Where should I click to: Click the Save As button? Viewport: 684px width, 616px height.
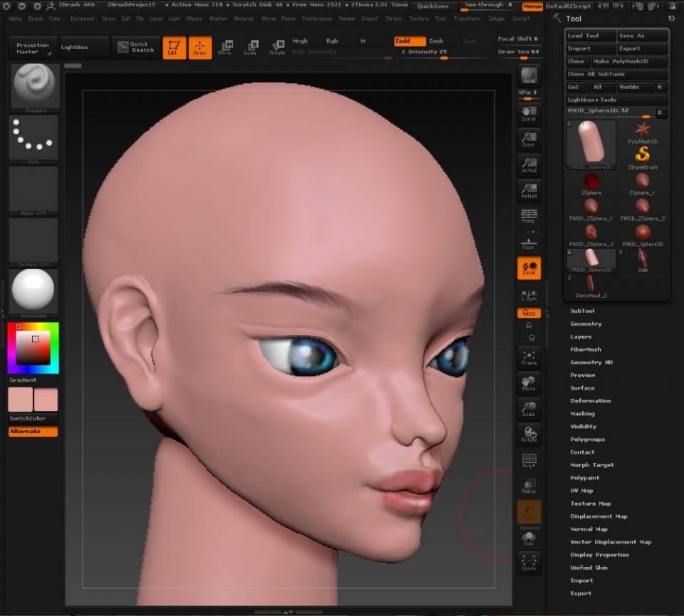(x=642, y=36)
